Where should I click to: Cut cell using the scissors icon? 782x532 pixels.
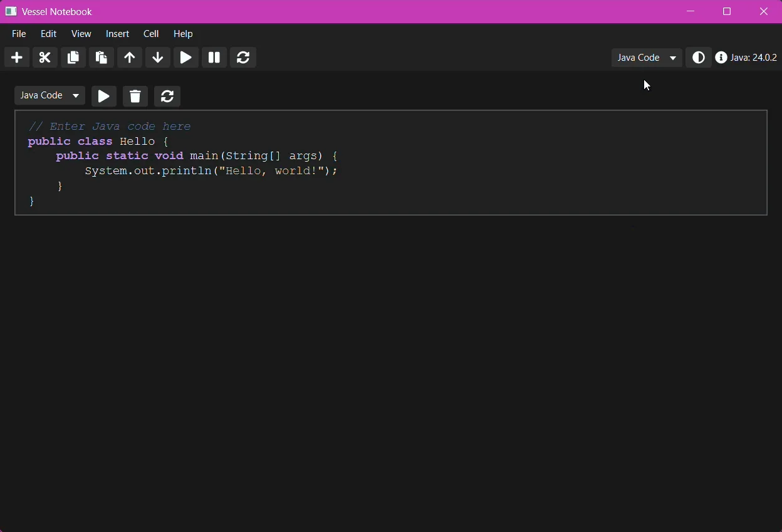[x=45, y=58]
